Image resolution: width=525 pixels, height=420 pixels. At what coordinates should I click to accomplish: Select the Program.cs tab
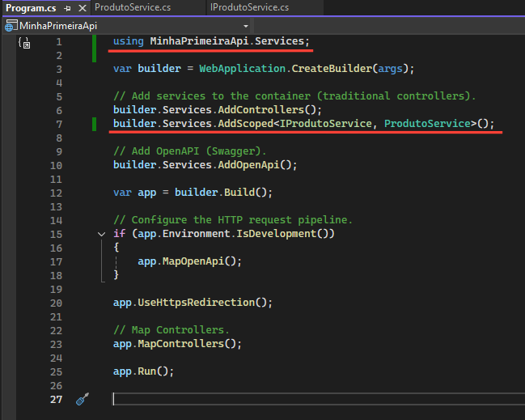pos(31,8)
